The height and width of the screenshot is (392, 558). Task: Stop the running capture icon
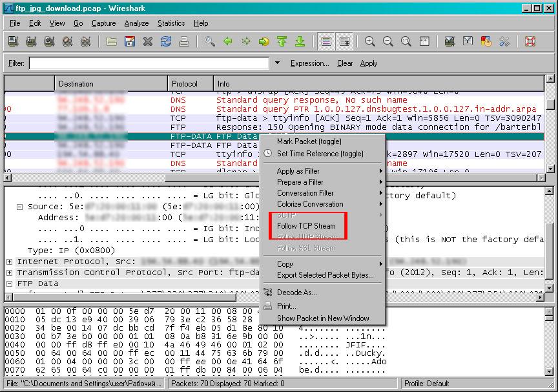(x=68, y=41)
